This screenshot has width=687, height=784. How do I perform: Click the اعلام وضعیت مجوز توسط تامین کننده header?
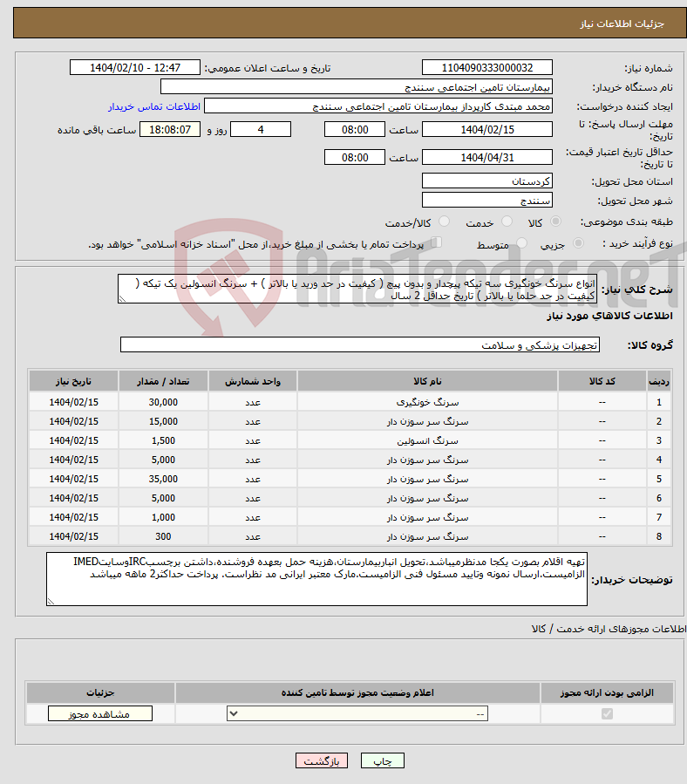(x=357, y=692)
